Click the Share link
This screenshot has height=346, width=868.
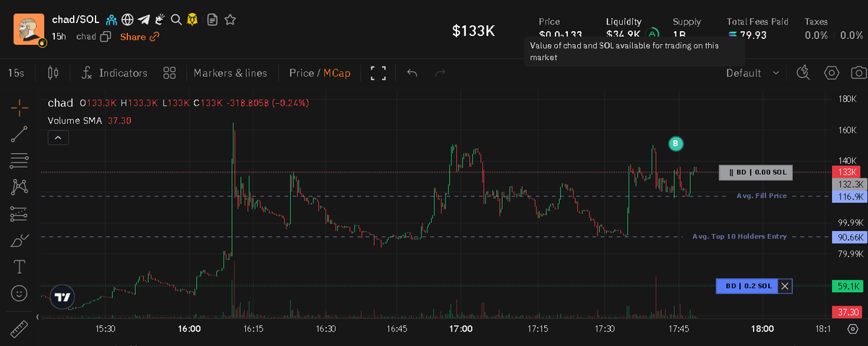140,37
